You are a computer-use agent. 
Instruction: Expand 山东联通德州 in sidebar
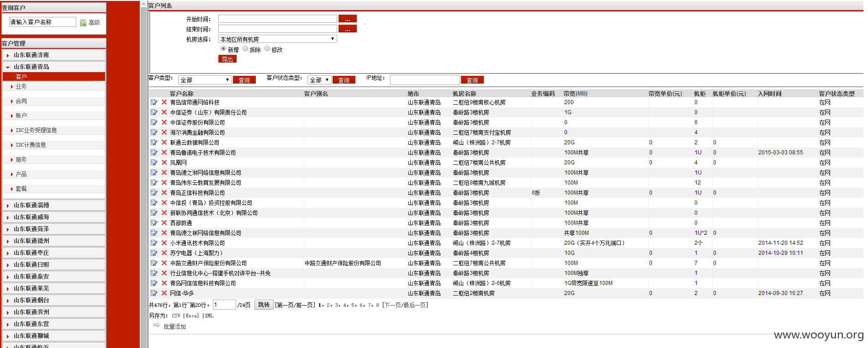point(54,241)
